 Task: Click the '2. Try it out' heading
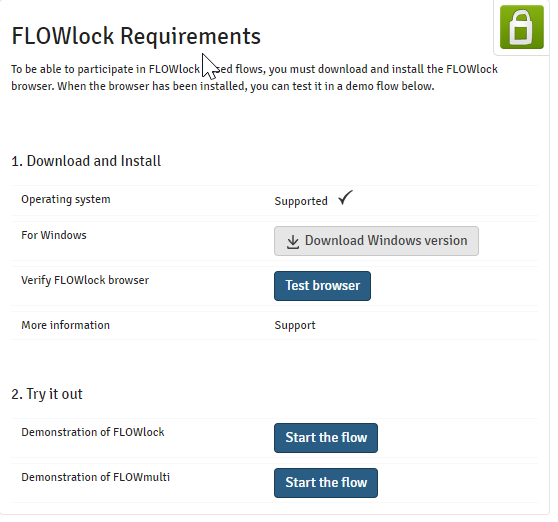tap(47, 394)
